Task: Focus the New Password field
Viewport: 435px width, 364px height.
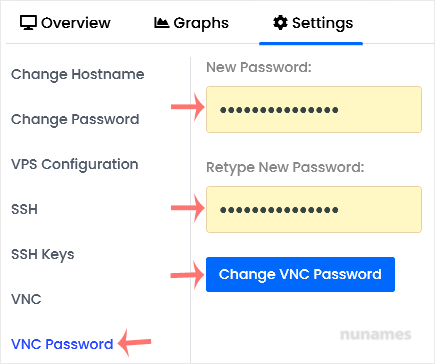Action: pos(314,110)
